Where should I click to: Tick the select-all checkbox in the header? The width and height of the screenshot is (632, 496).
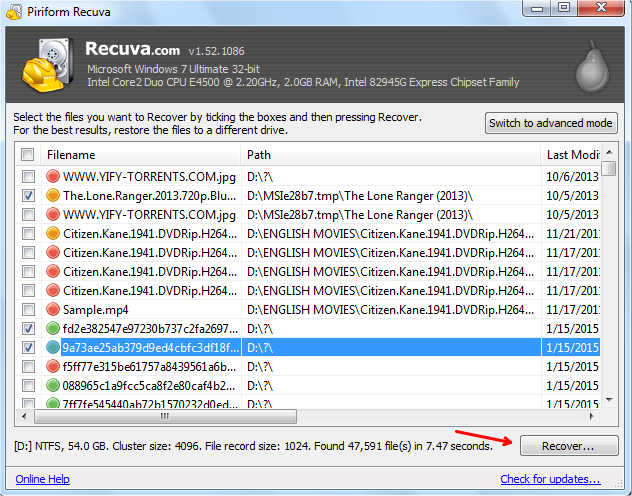(x=28, y=154)
